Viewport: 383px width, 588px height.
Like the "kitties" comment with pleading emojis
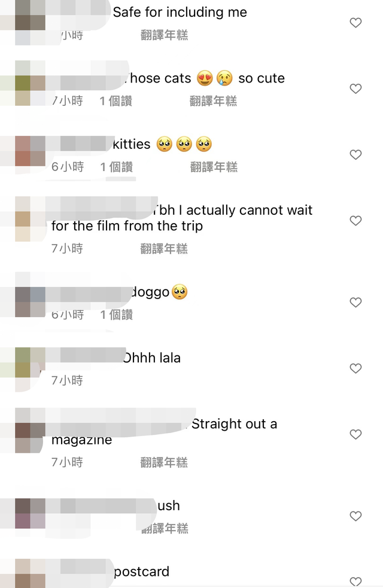(355, 155)
